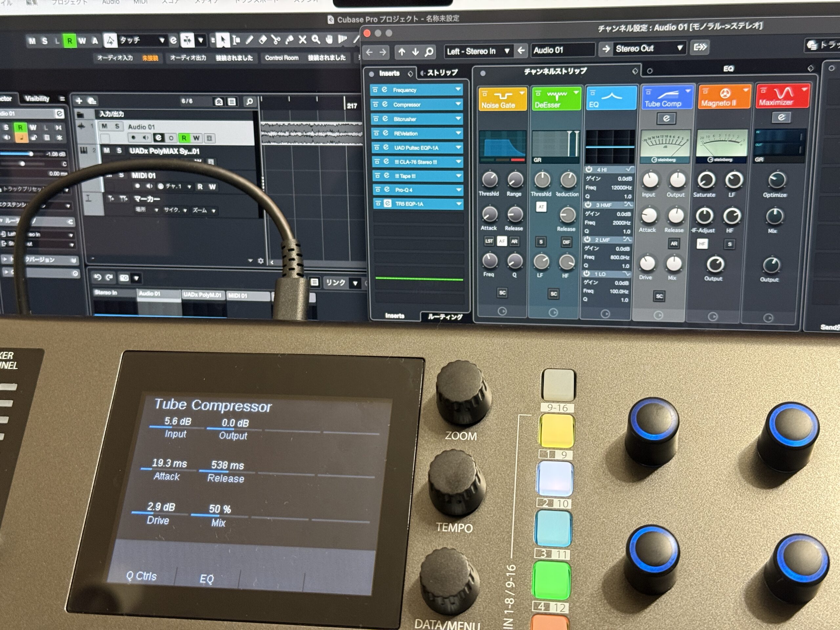This screenshot has height=630, width=840.
Task: Click Edit Channel Settings 'e' on Audio 01 track
Action: [x=158, y=138]
